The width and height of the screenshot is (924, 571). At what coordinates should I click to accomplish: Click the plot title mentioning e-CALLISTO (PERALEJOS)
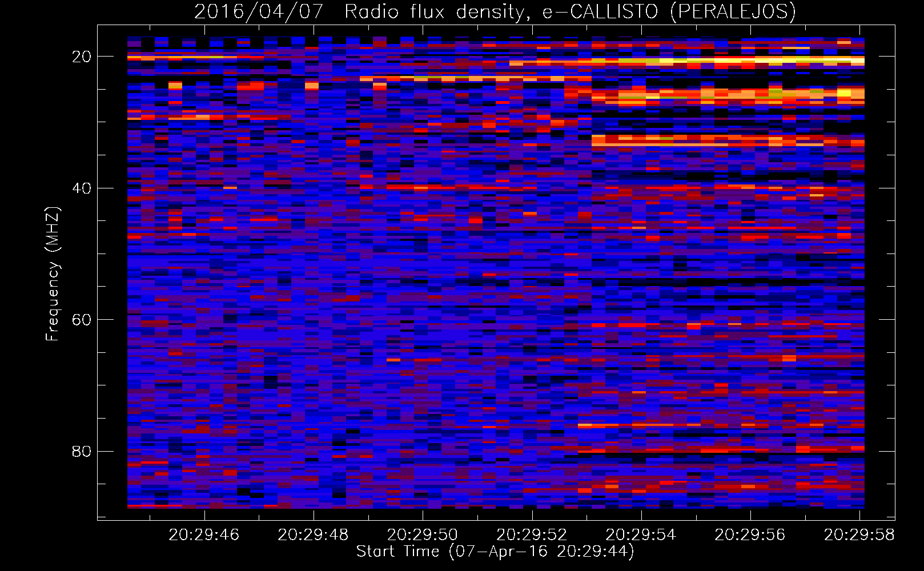(495, 11)
